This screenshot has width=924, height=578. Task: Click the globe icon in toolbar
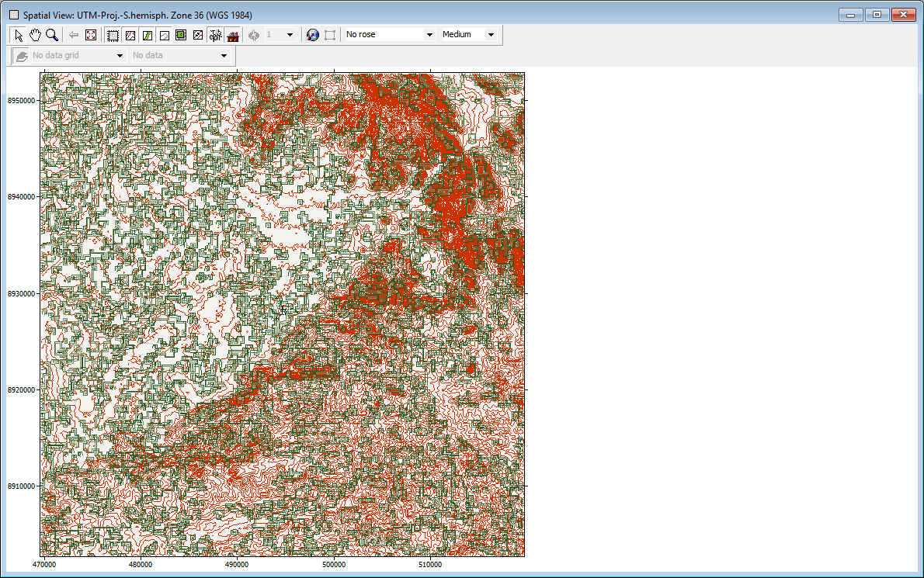point(313,35)
